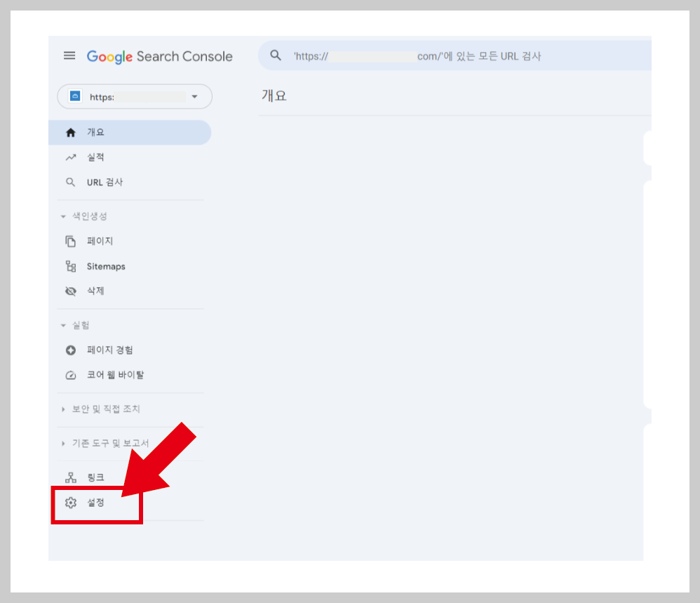Image resolution: width=700 pixels, height=603 pixels.
Task: Expand the 기존 도구 및 보고서 section
Action: 63,444
